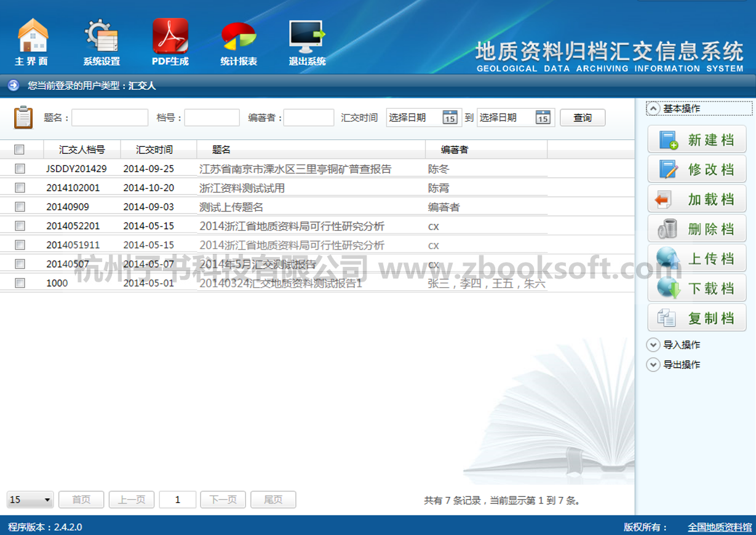Check the row 2014102001 checkbox
This screenshot has width=756, height=535.
20,188
